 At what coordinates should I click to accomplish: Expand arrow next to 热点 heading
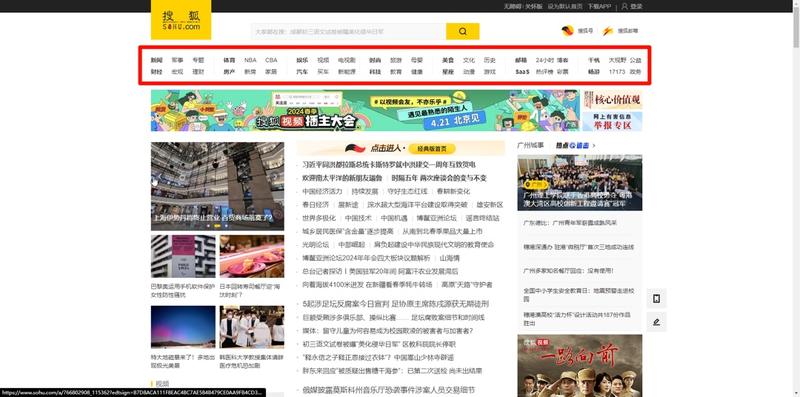click(x=594, y=145)
